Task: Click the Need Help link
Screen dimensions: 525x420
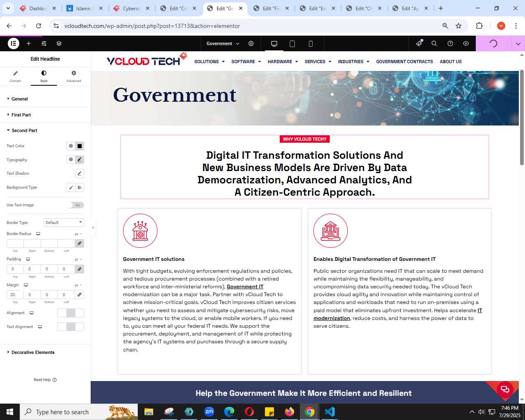Action: pyautogui.click(x=45, y=380)
